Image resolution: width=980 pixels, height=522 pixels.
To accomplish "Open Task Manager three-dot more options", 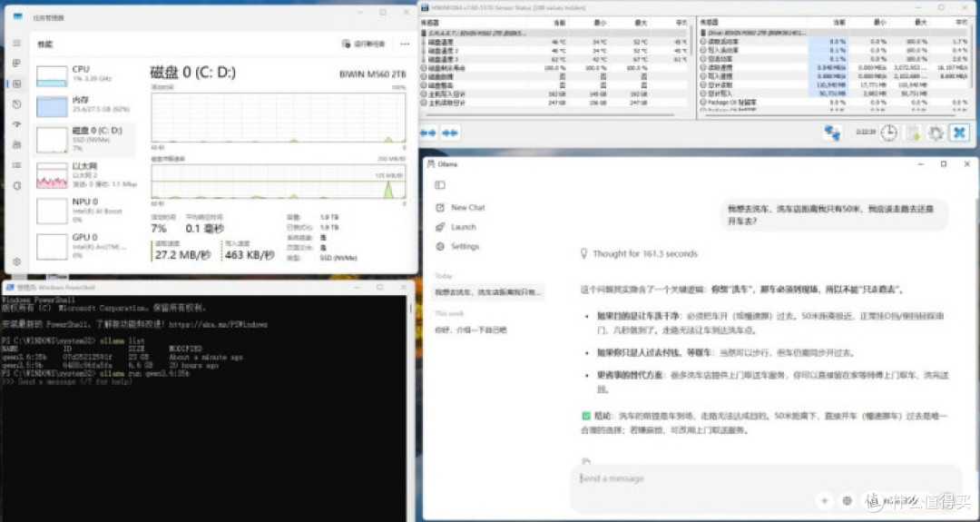I will pyautogui.click(x=405, y=44).
